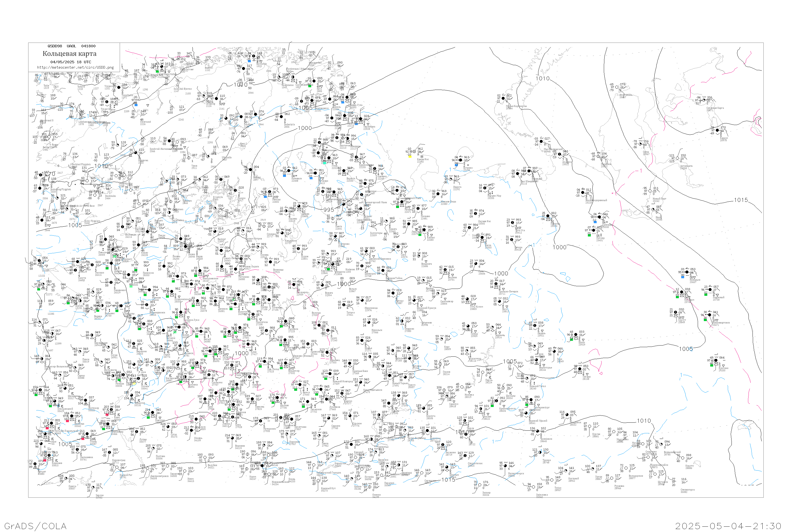Viewport: 798px width, 532px height.
Task: Open the meteocenter.net USDD.png URL
Action: click(75, 67)
